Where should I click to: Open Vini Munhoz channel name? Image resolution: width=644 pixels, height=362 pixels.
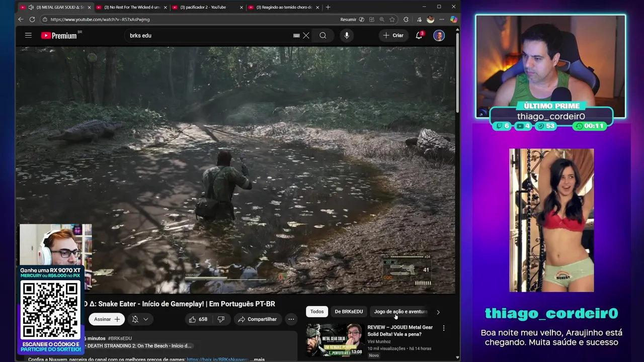click(x=379, y=342)
